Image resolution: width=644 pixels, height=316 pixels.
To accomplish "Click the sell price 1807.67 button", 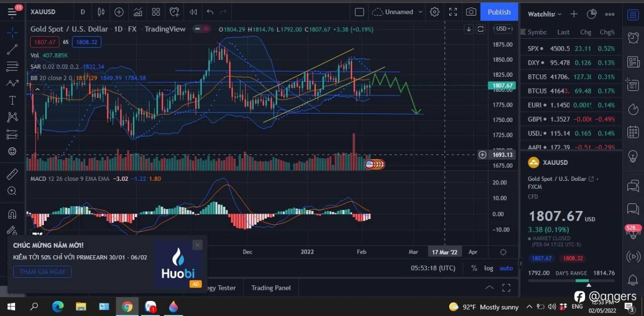I will click(x=45, y=42).
